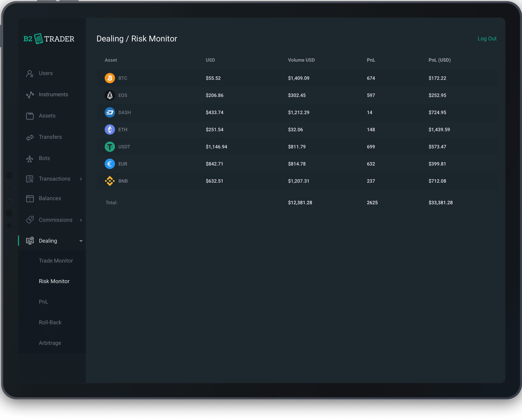
Task: Click the EOS asset label
Action: coord(123,95)
